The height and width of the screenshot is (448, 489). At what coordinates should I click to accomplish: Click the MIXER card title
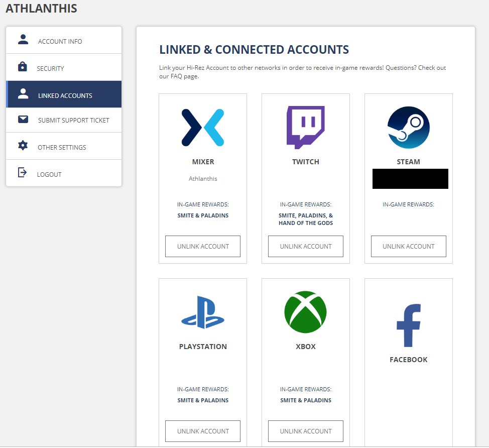203,162
